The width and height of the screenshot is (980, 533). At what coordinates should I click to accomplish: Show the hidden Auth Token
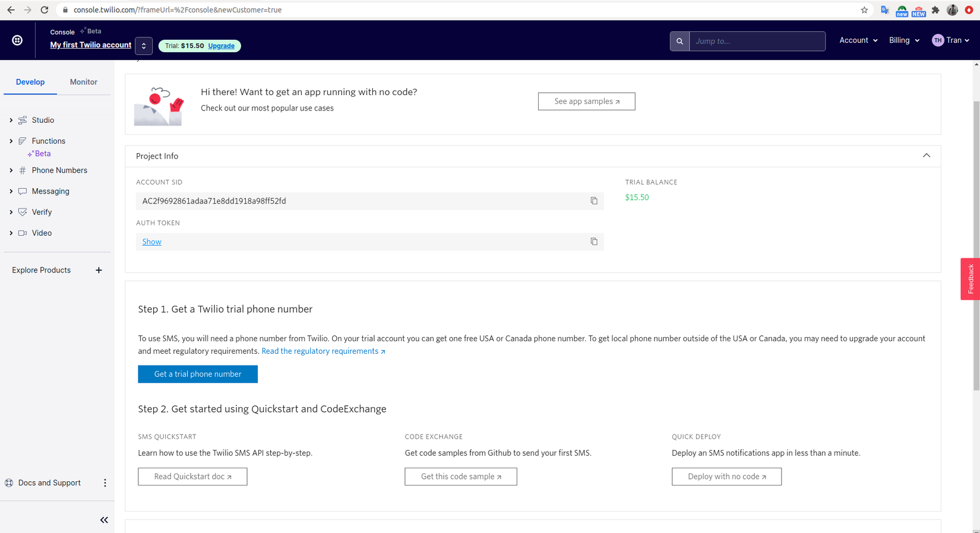[151, 242]
